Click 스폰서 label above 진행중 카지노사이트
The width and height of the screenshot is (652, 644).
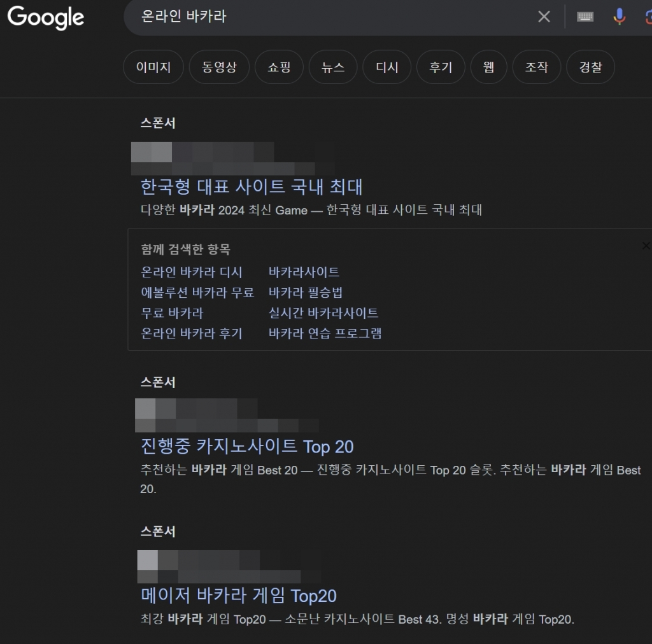click(x=158, y=382)
